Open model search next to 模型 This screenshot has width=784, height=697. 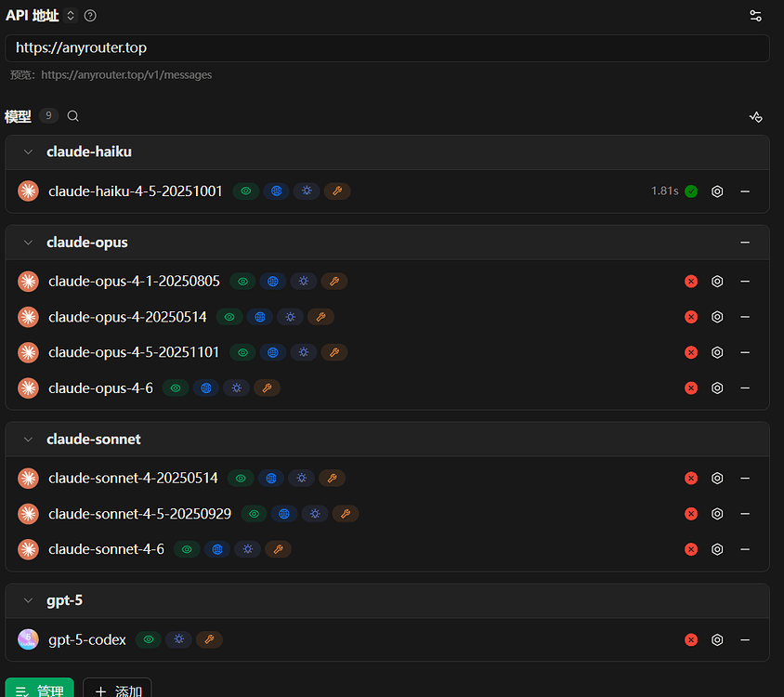click(x=73, y=116)
